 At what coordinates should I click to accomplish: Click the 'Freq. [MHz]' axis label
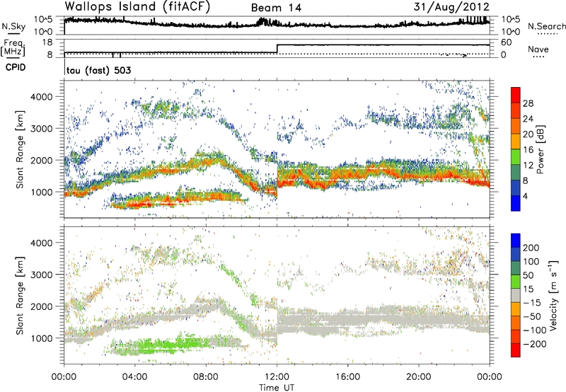pyautogui.click(x=13, y=48)
